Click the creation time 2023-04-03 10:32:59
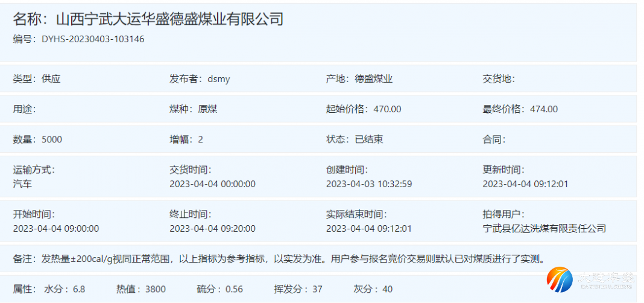This screenshot has width=644, height=303. [369, 184]
